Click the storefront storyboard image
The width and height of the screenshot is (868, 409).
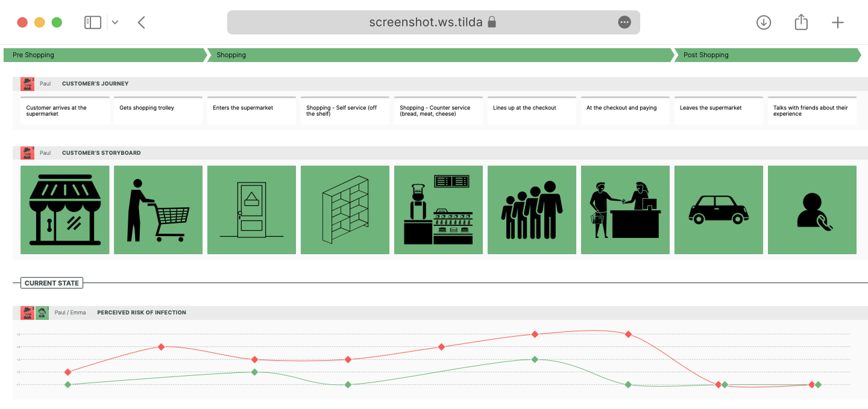click(x=65, y=210)
